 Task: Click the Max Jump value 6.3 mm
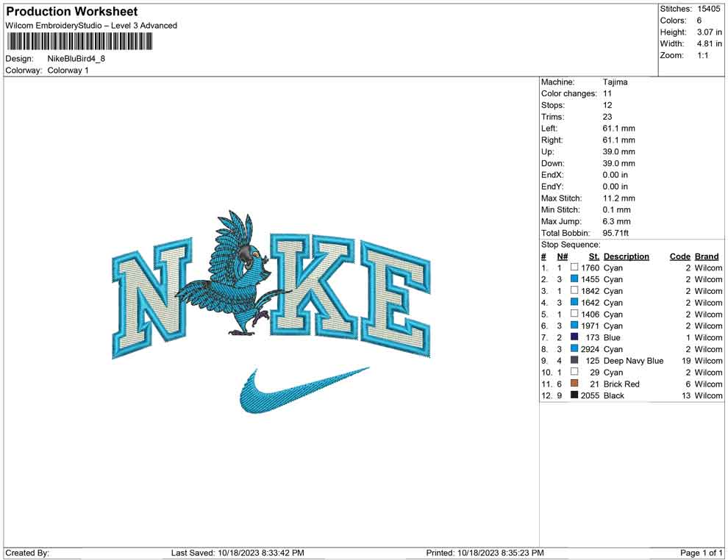pyautogui.click(x=616, y=221)
